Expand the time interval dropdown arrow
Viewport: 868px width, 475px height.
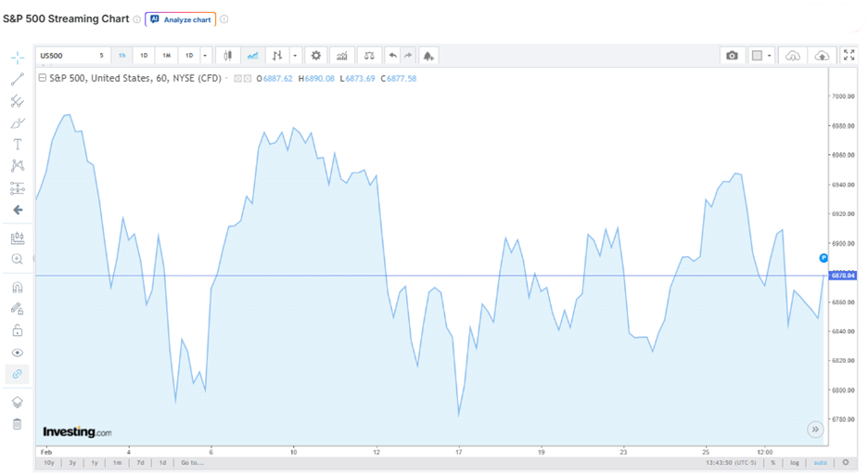(x=205, y=56)
